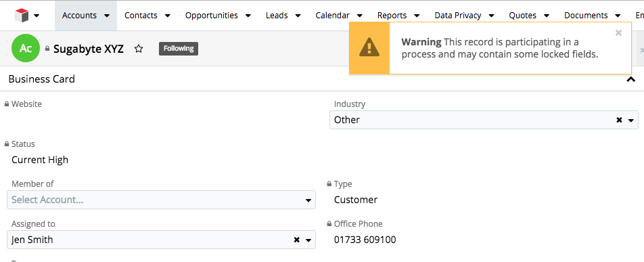Expand the Leads tab dropdown arrow
The height and width of the screenshot is (262, 644).
coord(298,16)
